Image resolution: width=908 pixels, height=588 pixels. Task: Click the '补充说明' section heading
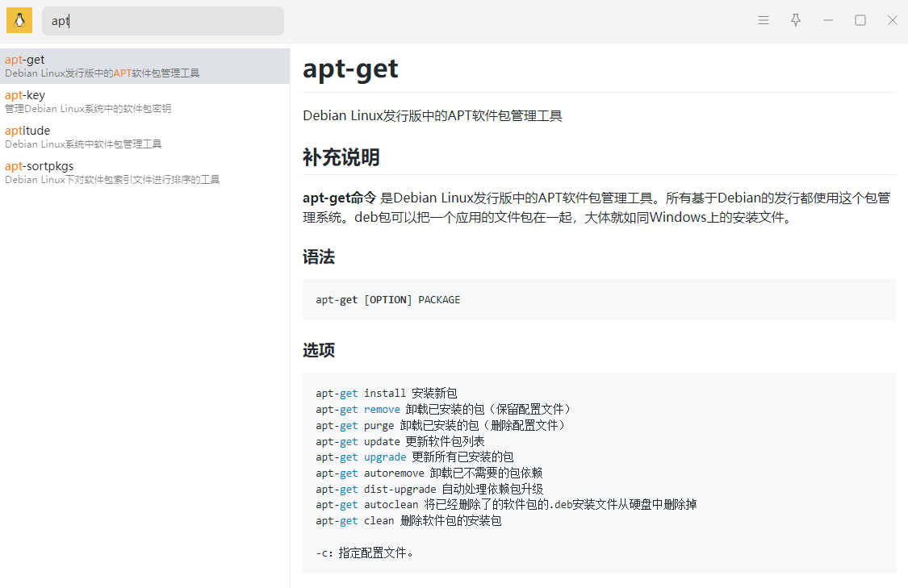[341, 157]
